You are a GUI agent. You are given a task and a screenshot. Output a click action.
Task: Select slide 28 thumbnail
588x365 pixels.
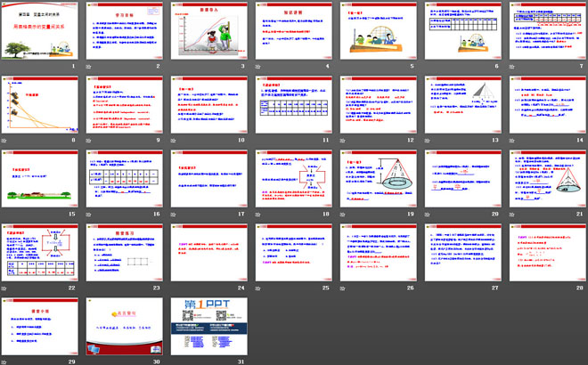(x=548, y=253)
